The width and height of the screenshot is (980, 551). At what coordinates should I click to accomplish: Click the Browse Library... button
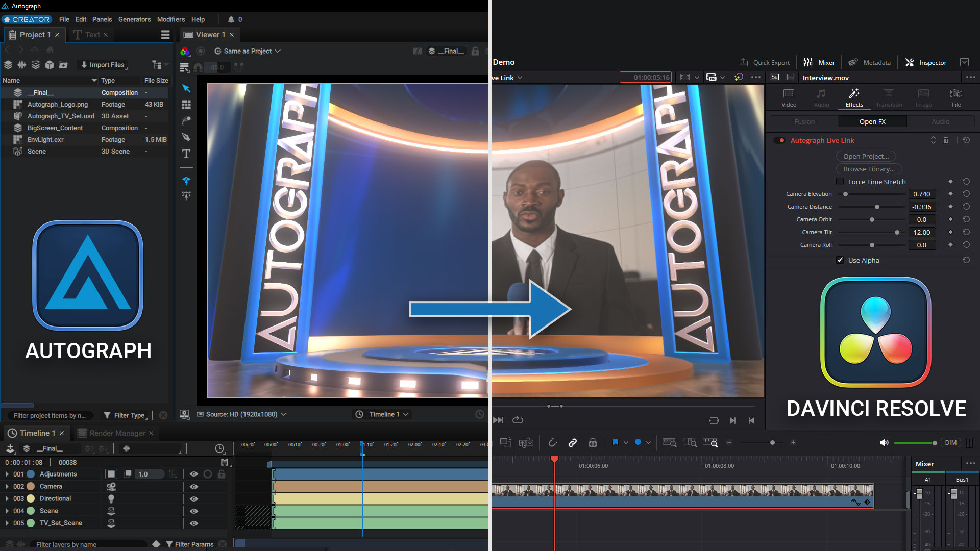pyautogui.click(x=869, y=169)
